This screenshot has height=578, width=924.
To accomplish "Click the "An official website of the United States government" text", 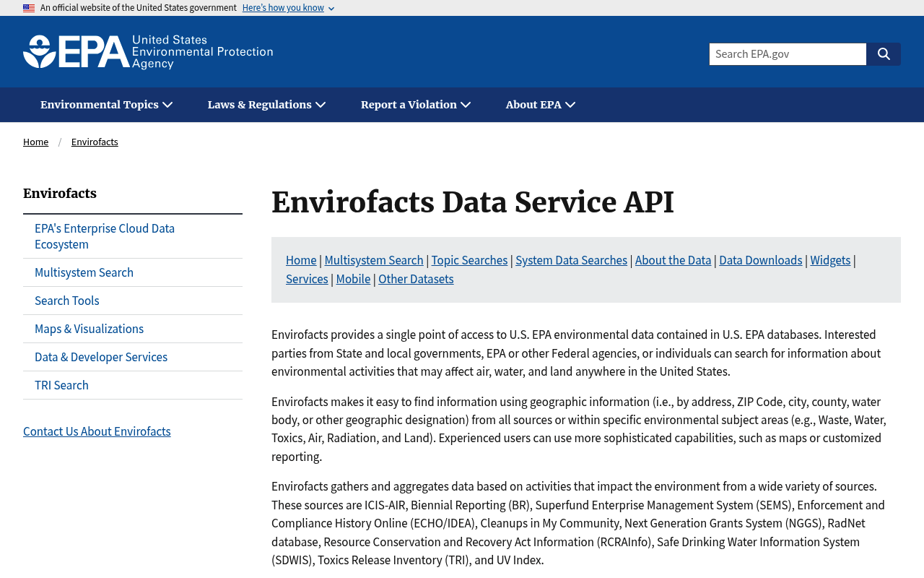I will (x=139, y=8).
